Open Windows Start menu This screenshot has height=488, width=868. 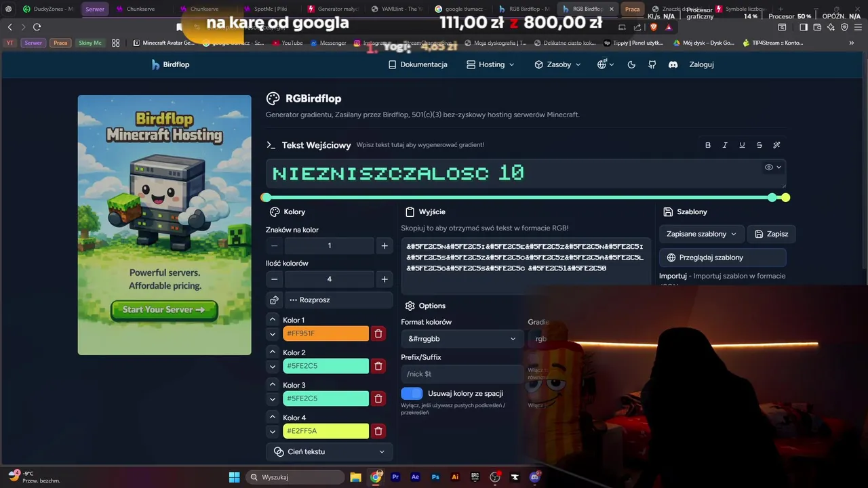click(234, 477)
